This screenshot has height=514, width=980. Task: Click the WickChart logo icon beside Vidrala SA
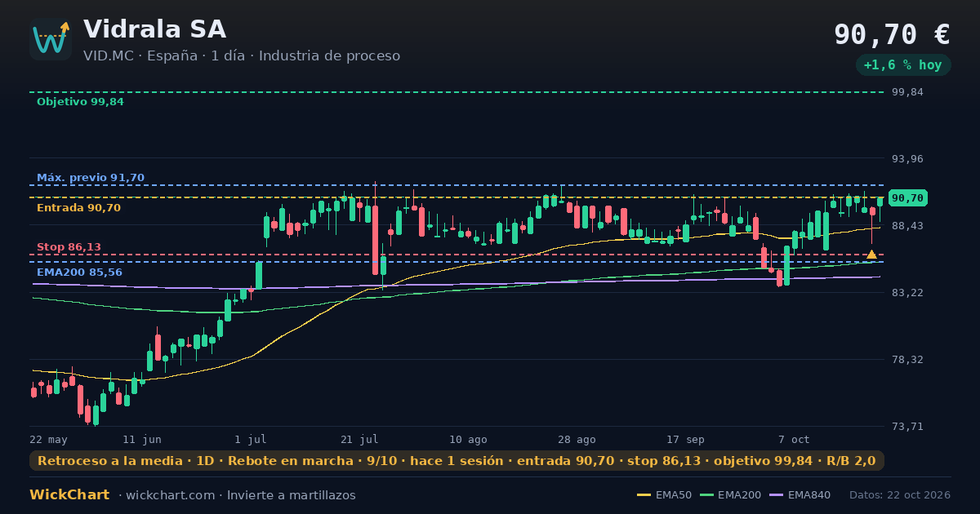(51, 39)
